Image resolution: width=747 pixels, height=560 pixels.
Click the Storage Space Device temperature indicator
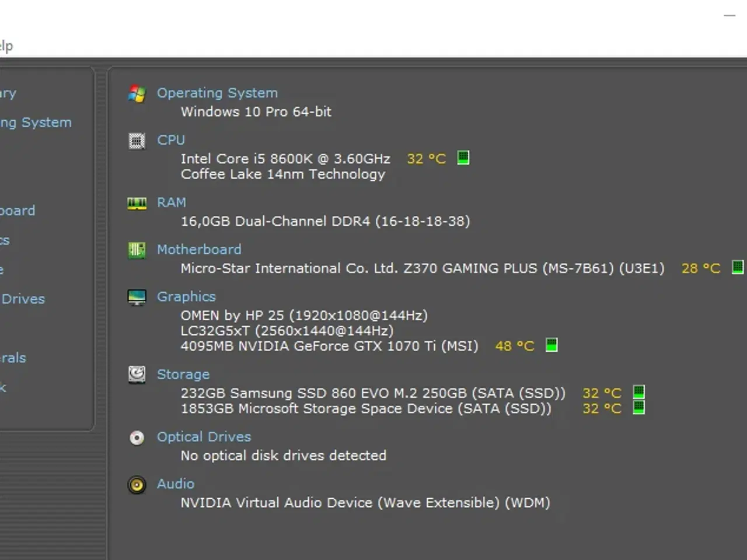click(x=639, y=407)
